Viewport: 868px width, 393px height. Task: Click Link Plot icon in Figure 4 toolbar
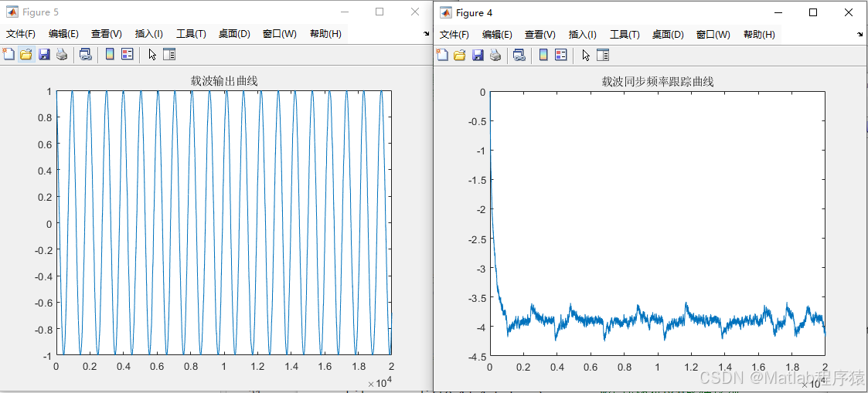click(x=519, y=55)
